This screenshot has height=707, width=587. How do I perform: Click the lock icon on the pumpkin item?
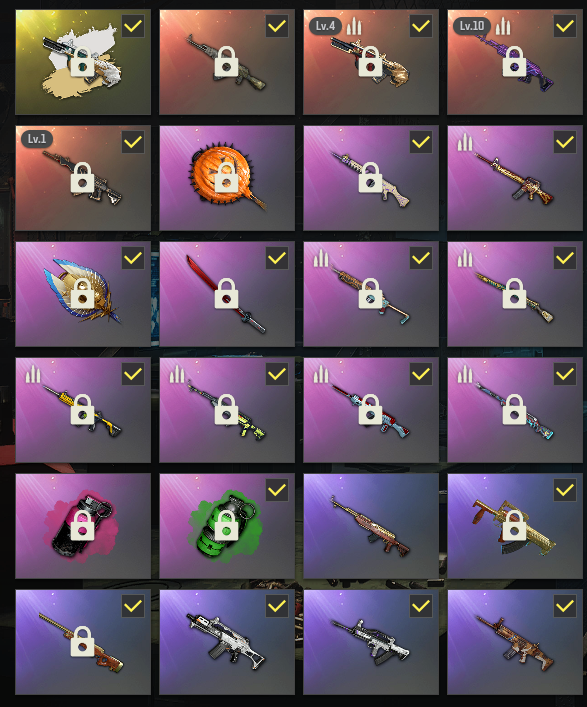[226, 177]
